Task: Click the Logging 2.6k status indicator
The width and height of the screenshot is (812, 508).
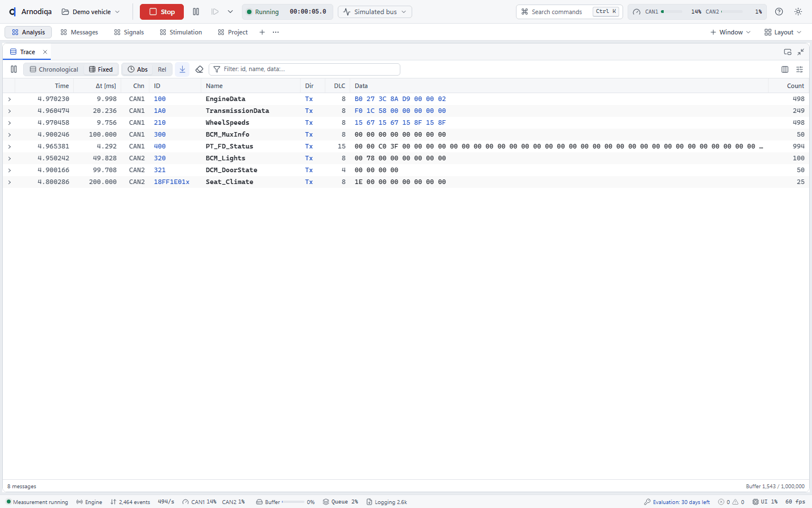Action: 387,502
